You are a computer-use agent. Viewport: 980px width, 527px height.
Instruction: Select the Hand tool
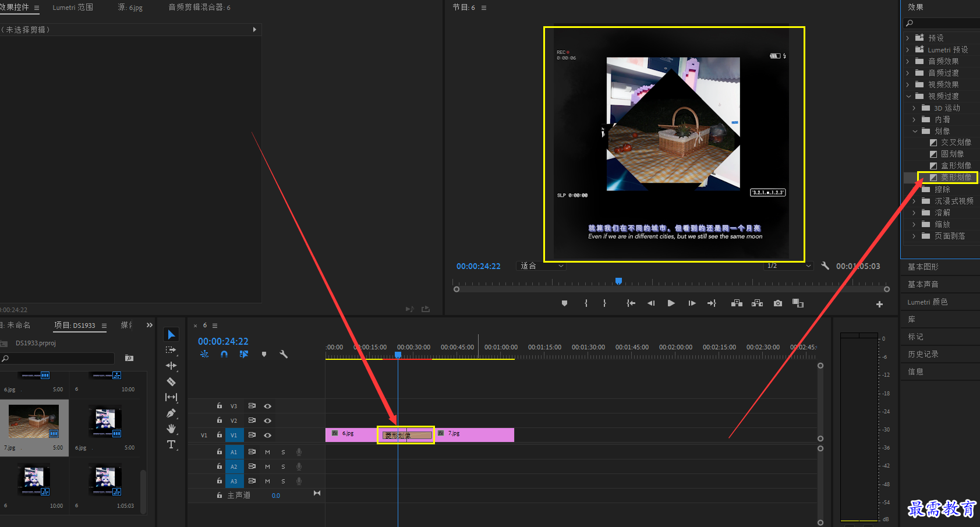171,429
